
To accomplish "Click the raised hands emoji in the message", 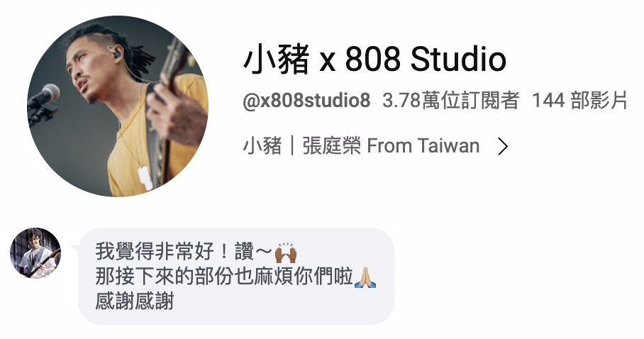I will tap(286, 252).
